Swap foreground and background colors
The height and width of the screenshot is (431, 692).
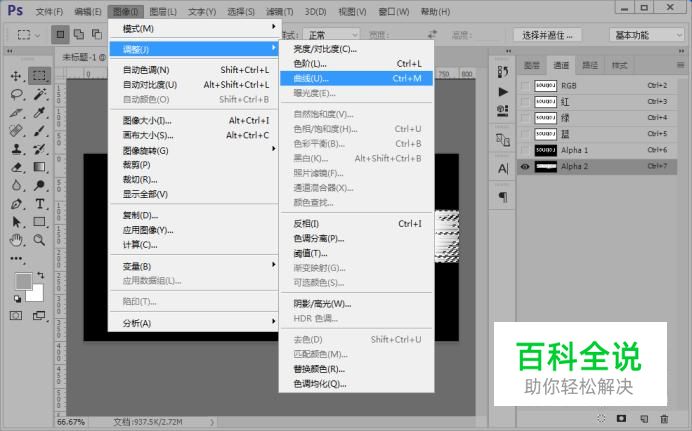point(40,275)
